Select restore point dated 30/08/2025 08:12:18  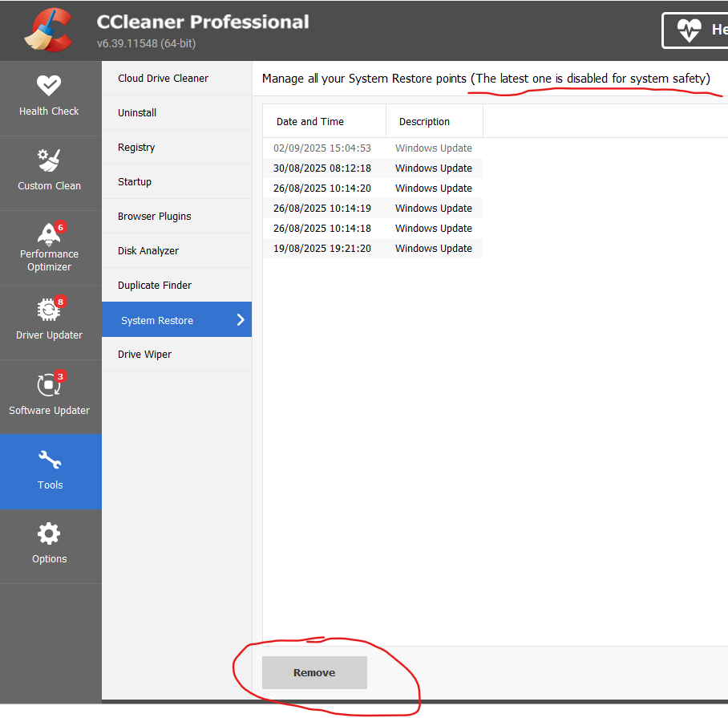click(322, 168)
